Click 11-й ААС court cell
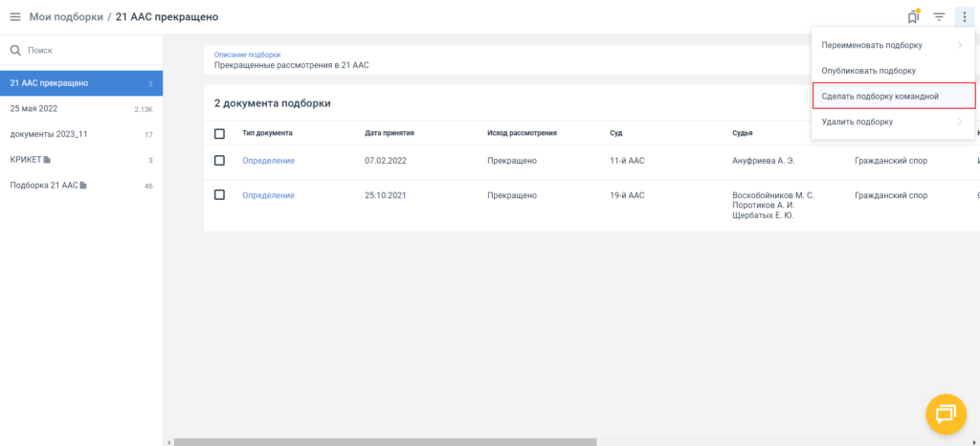Screen dimensions: 980x446 tap(627, 161)
